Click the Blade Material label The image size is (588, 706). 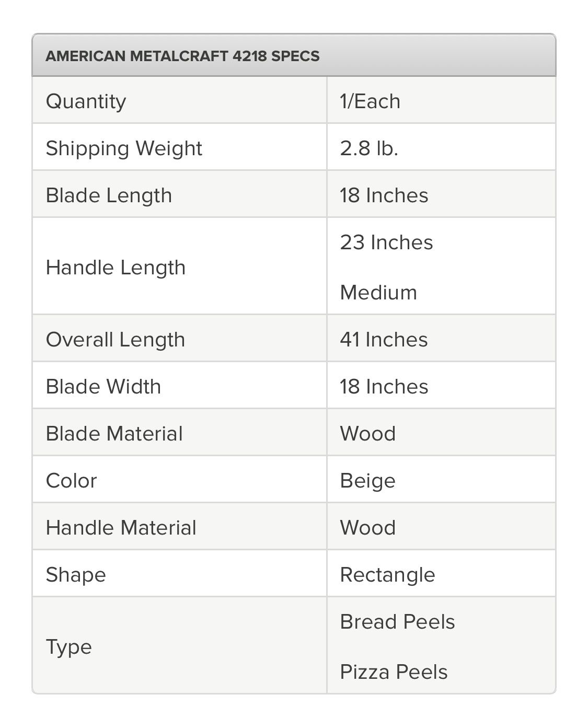pos(114,433)
